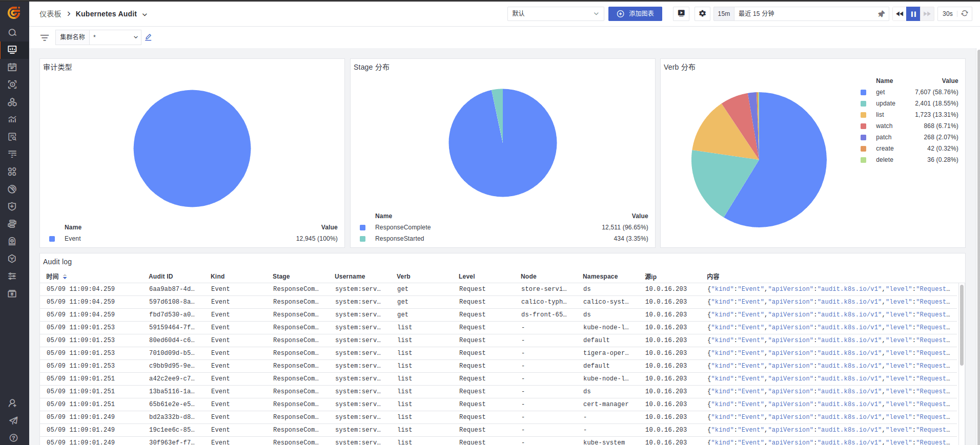Open the metrics chart icon in the sidebar

(x=12, y=119)
